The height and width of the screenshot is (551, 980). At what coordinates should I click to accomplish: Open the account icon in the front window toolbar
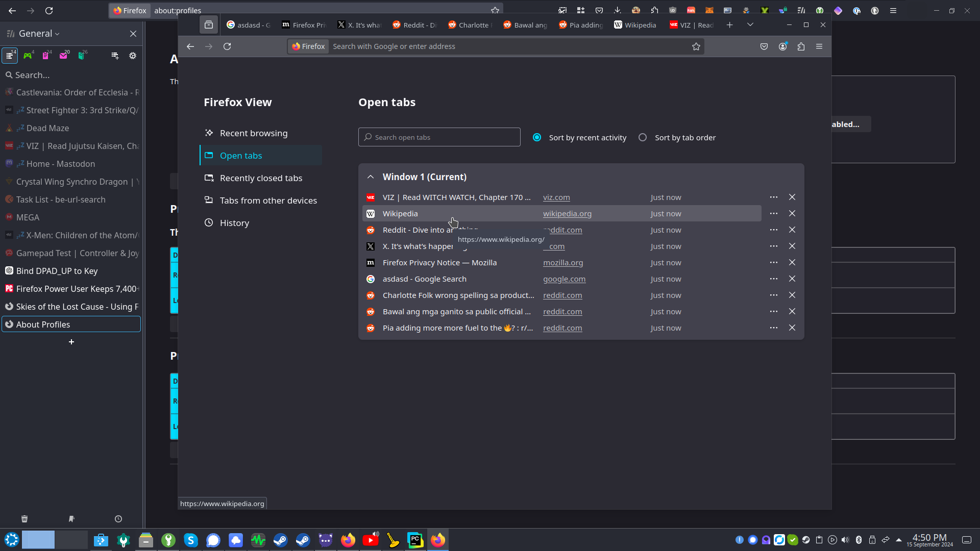click(782, 46)
